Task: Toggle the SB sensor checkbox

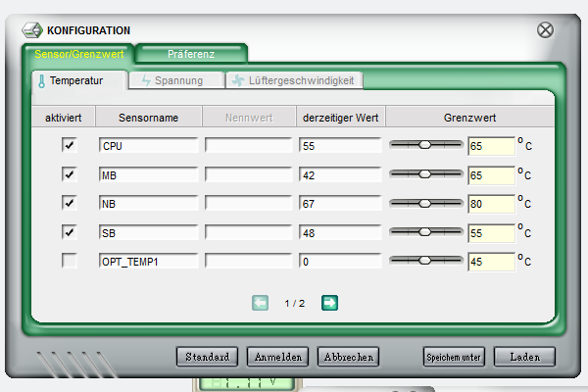Action: click(x=70, y=232)
